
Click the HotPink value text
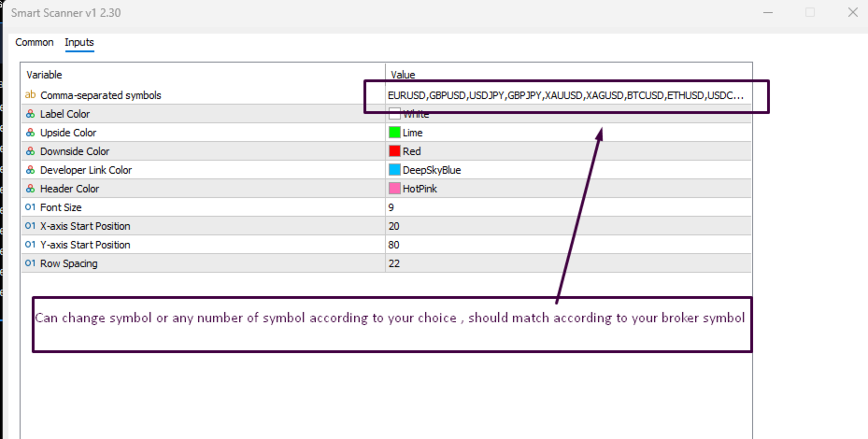420,189
